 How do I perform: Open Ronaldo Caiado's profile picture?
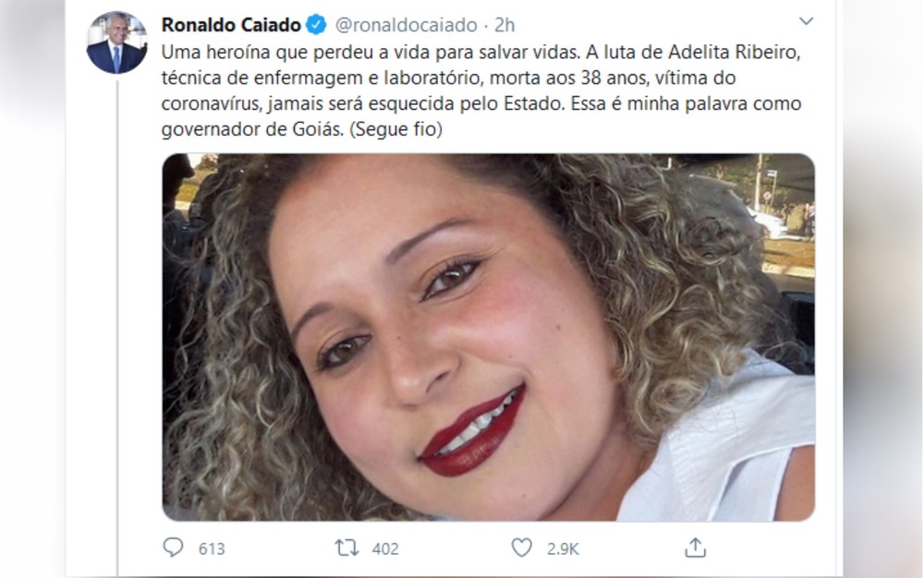116,42
